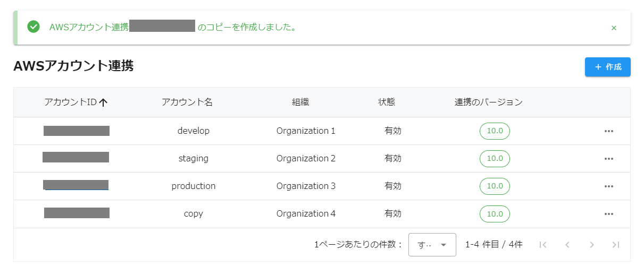The height and width of the screenshot is (275, 644).
Task: Select the develop account name cell
Action: (194, 131)
